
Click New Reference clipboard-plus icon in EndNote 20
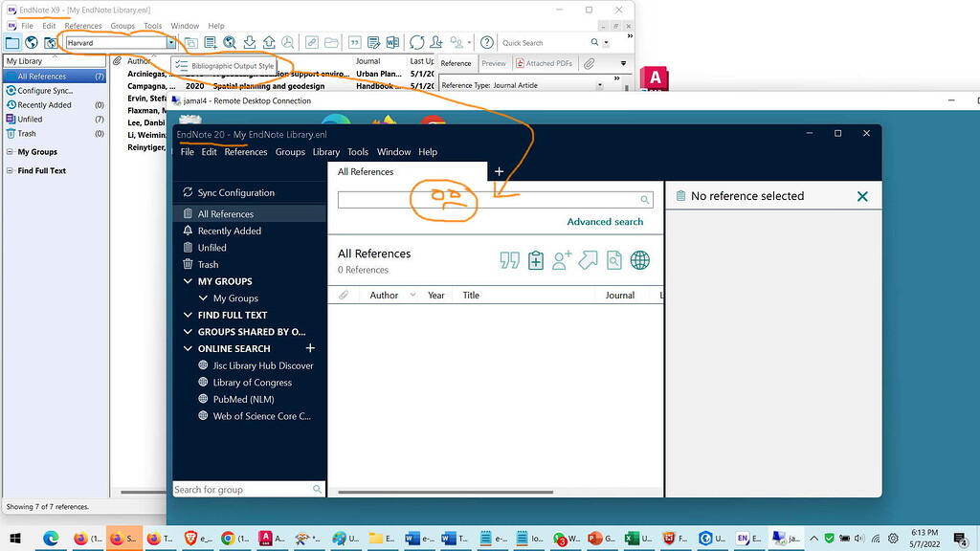coord(536,260)
